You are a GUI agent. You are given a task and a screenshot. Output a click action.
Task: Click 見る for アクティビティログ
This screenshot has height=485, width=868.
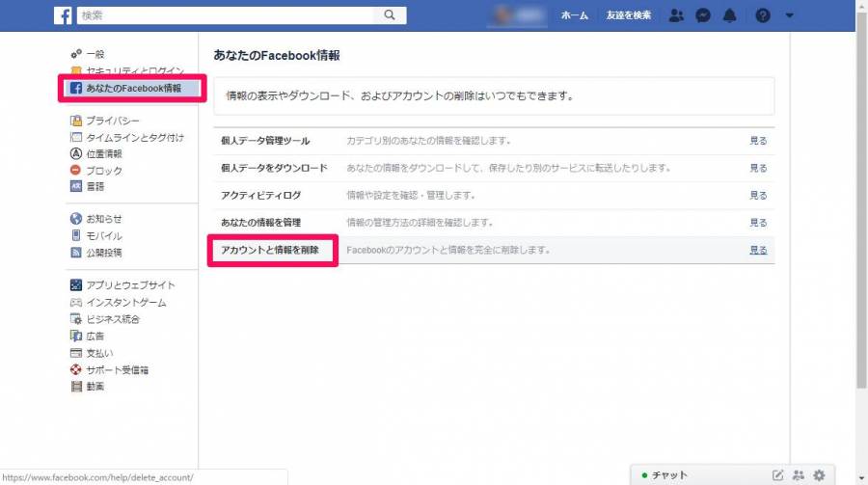click(758, 195)
